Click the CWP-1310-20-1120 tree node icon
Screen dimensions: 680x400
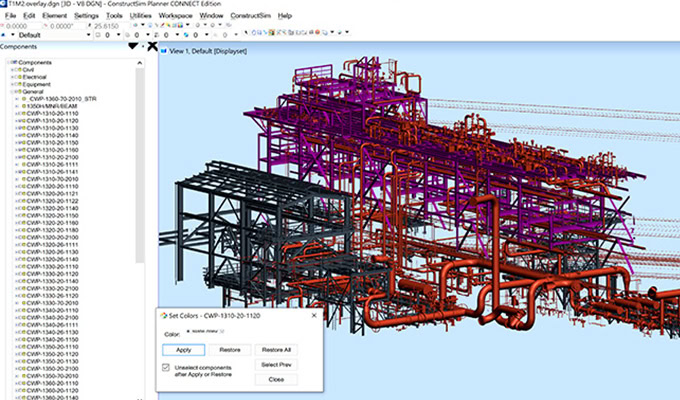26,121
